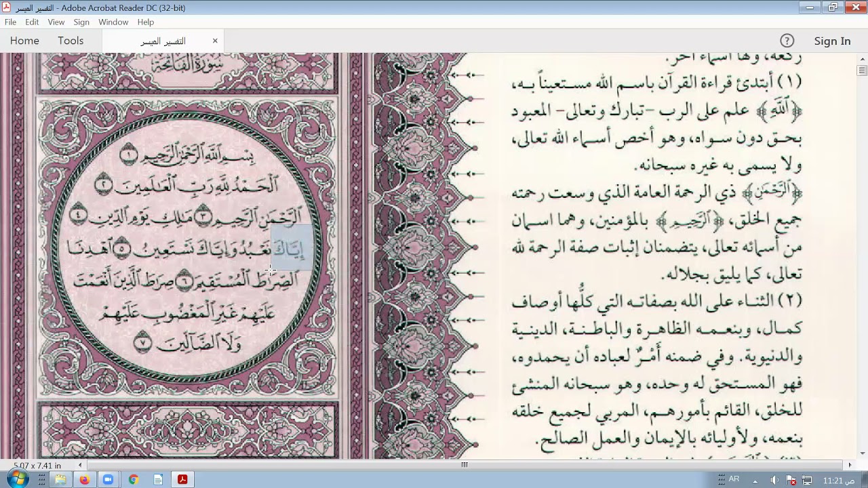The height and width of the screenshot is (488, 868).
Task: Click the Adobe Acrobat taskbar button
Action: point(182,480)
